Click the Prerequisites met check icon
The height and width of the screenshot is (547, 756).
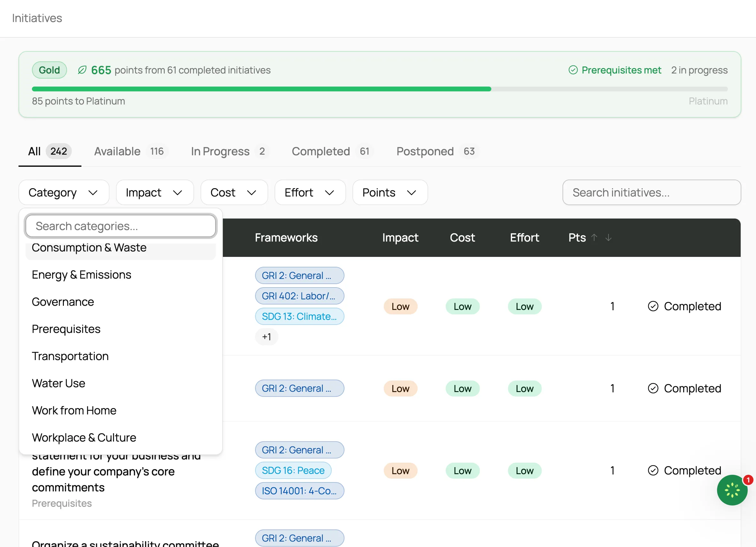coord(573,70)
